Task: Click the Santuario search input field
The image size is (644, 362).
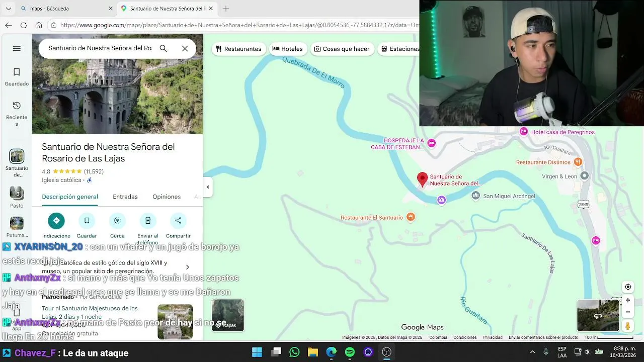Action: 100,49
